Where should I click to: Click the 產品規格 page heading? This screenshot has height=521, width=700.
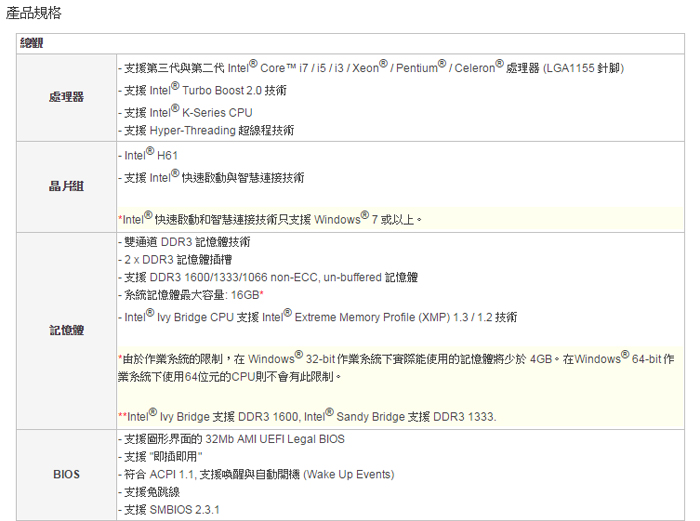point(33,13)
